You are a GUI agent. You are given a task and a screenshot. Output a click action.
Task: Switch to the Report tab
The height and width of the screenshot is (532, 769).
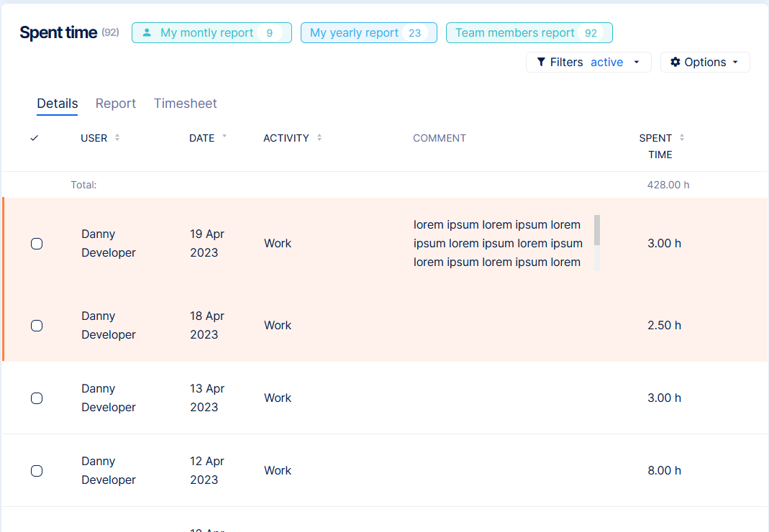pos(116,104)
